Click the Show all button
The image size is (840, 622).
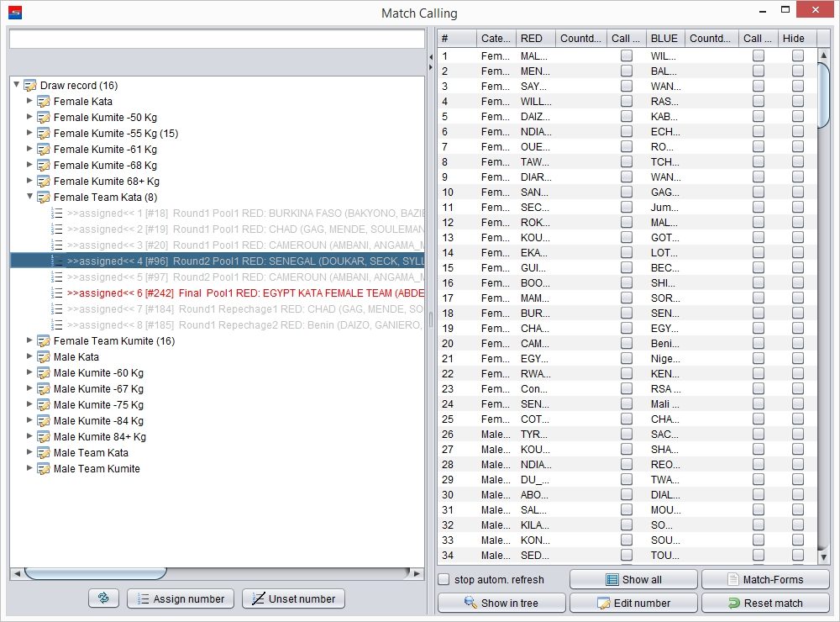pos(633,579)
